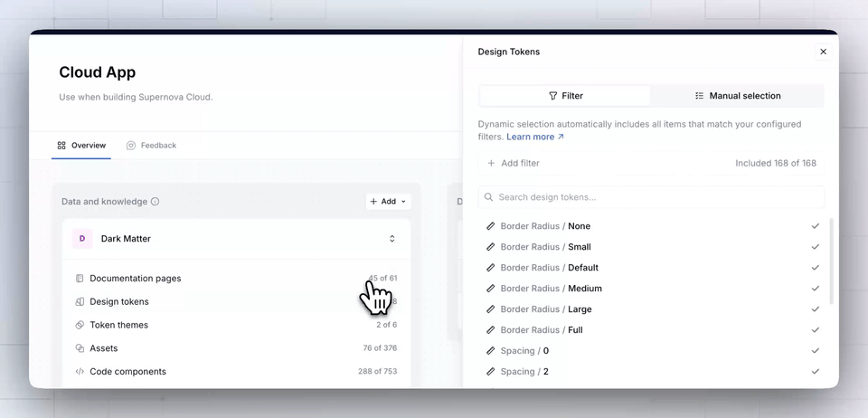The image size is (868, 418).
Task: Click the Feedback chat icon
Action: [x=131, y=146]
